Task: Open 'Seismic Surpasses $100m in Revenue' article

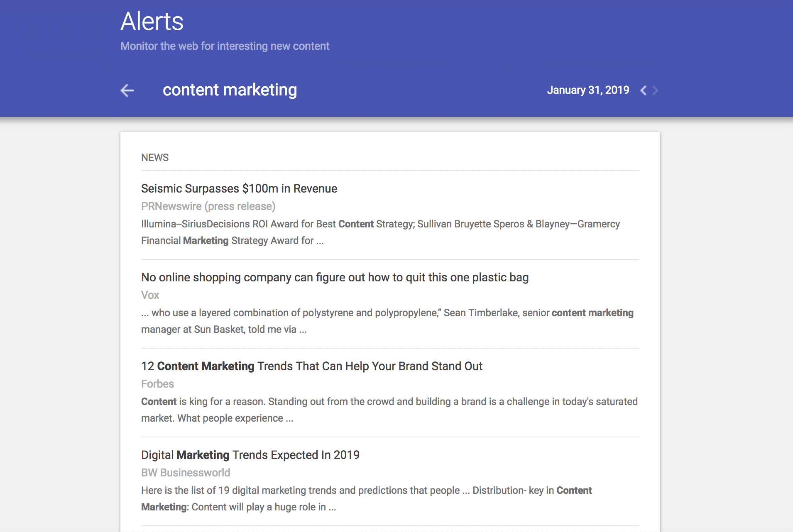Action: [x=239, y=188]
